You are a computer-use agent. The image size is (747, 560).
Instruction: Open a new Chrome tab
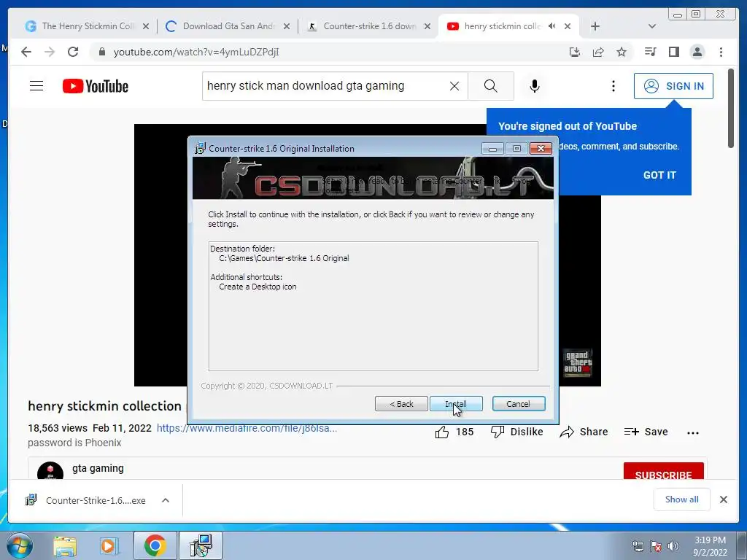tap(595, 26)
